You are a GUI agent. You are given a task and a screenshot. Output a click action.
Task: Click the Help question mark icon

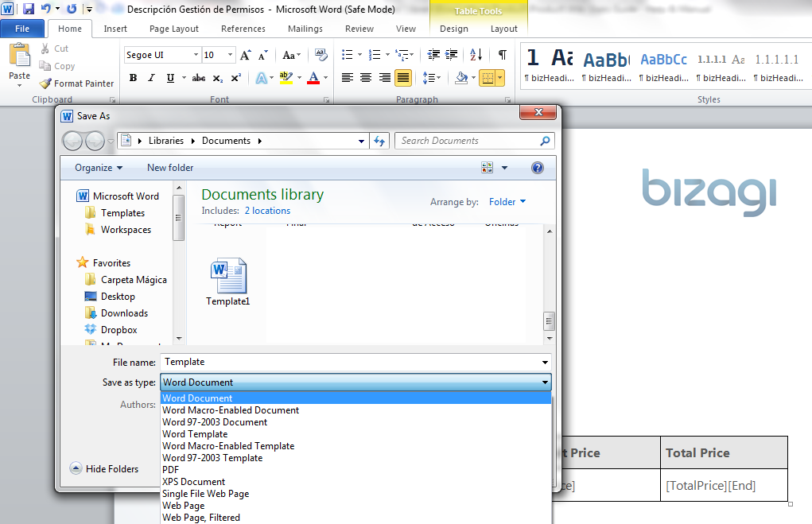point(538,168)
